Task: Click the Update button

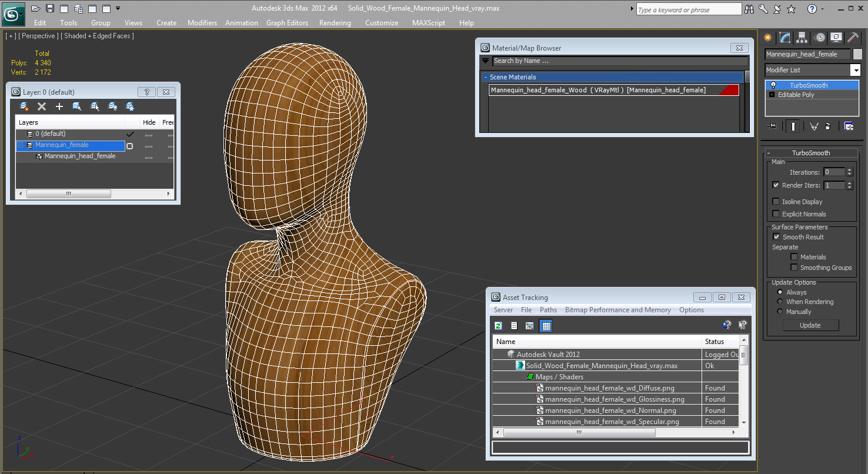Action: 810,325
